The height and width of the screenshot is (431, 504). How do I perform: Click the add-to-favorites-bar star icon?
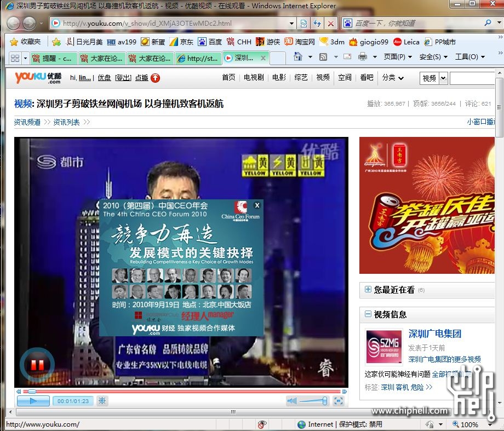[x=56, y=42]
